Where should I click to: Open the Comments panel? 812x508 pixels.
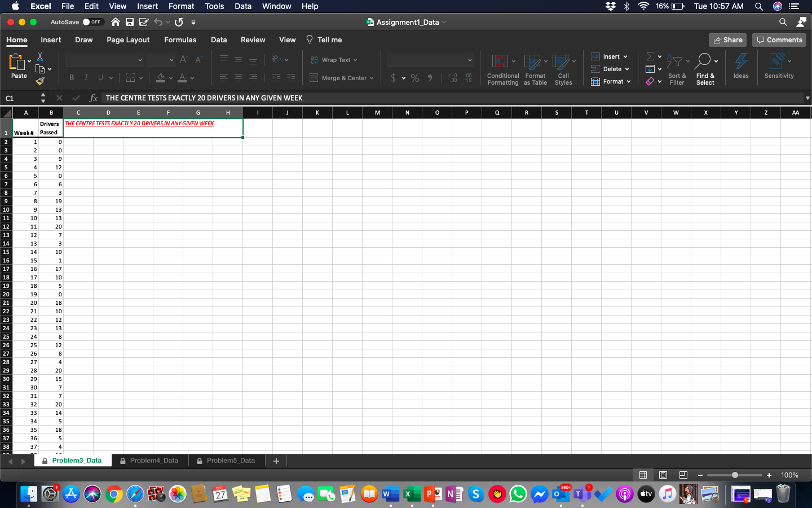pyautogui.click(x=779, y=40)
